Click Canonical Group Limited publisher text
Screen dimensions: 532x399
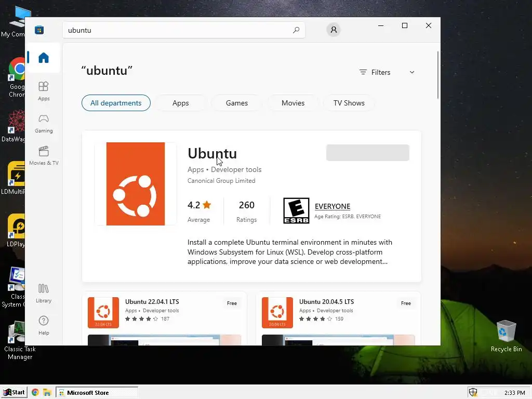221,181
